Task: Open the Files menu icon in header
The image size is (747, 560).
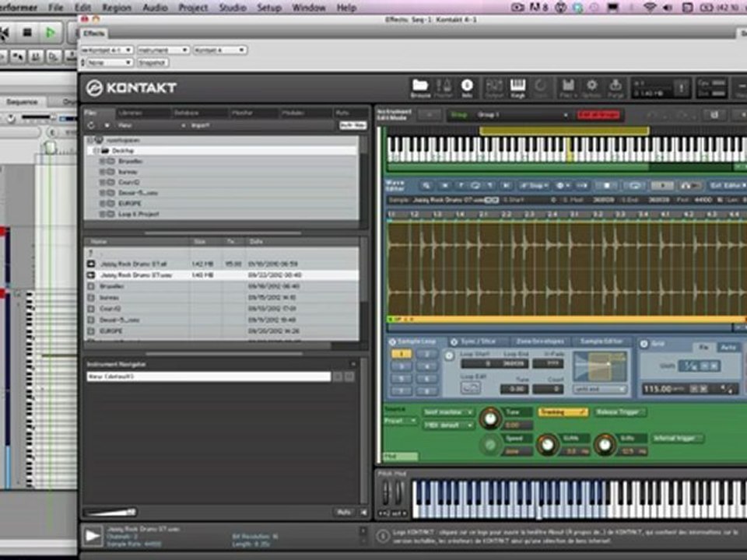Action: coord(568,88)
